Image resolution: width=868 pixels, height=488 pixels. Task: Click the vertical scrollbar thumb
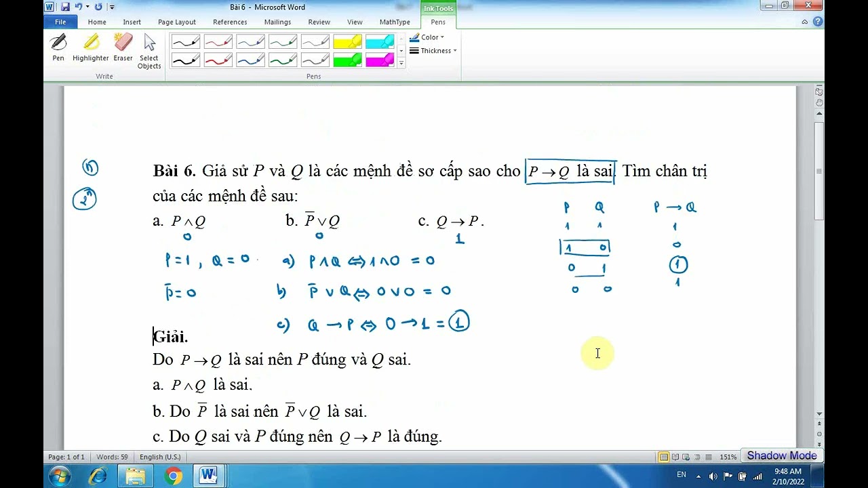pos(819,171)
